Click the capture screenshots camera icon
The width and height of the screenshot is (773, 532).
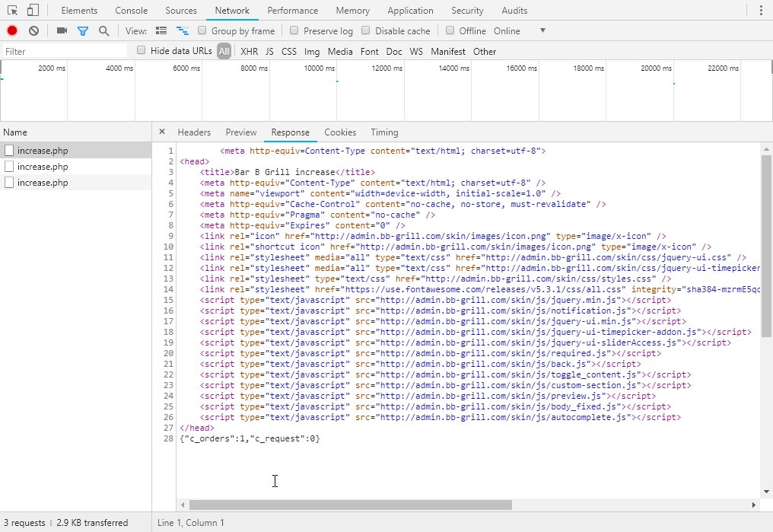[x=62, y=30]
